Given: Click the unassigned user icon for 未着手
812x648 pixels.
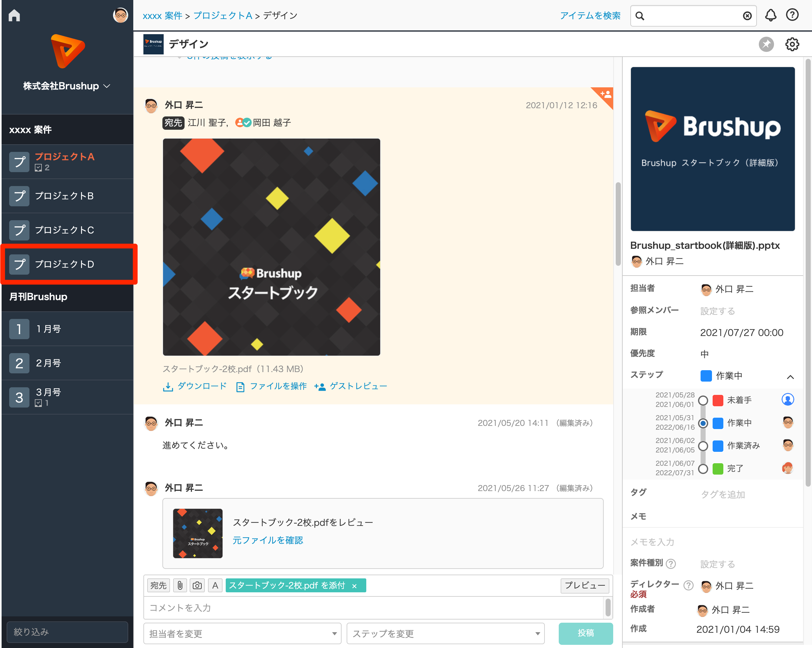Looking at the screenshot, I should [x=788, y=400].
